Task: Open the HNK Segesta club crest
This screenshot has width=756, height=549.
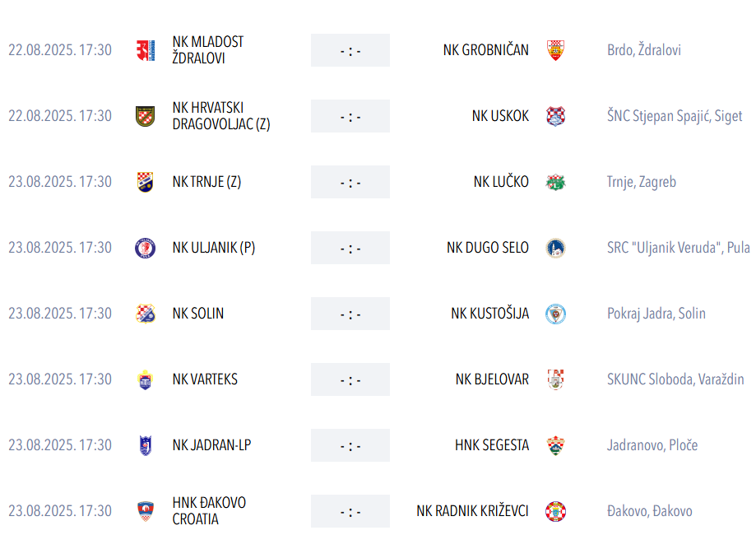Action: click(555, 445)
